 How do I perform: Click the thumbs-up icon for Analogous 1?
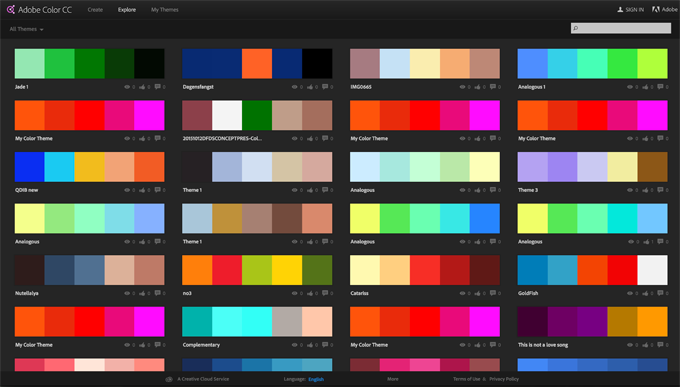click(645, 87)
